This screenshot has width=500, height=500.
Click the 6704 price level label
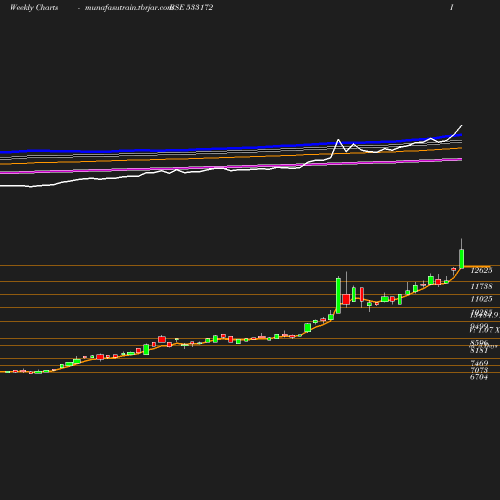pos(479,377)
